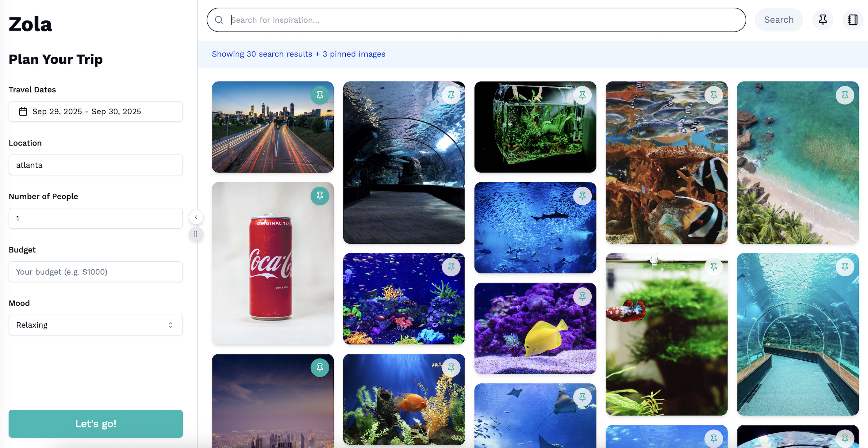
Task: Open the Travel Dates picker
Action: pos(96,112)
